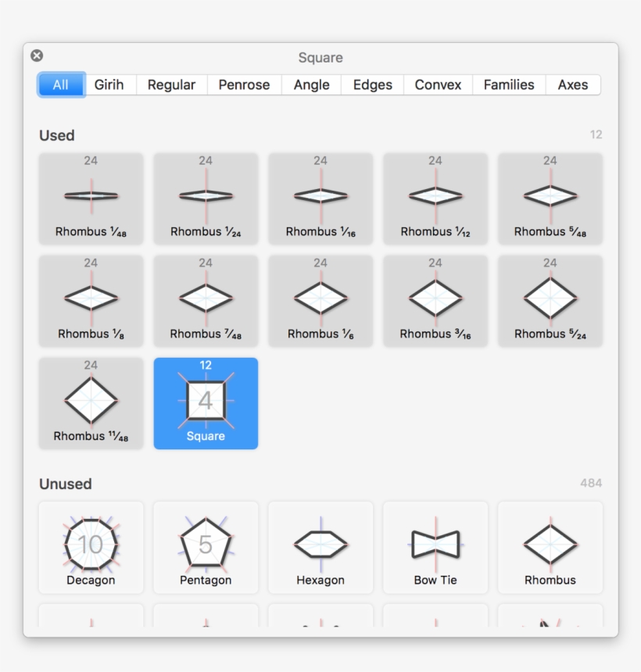Select the unused Rhombus tile

(550, 547)
